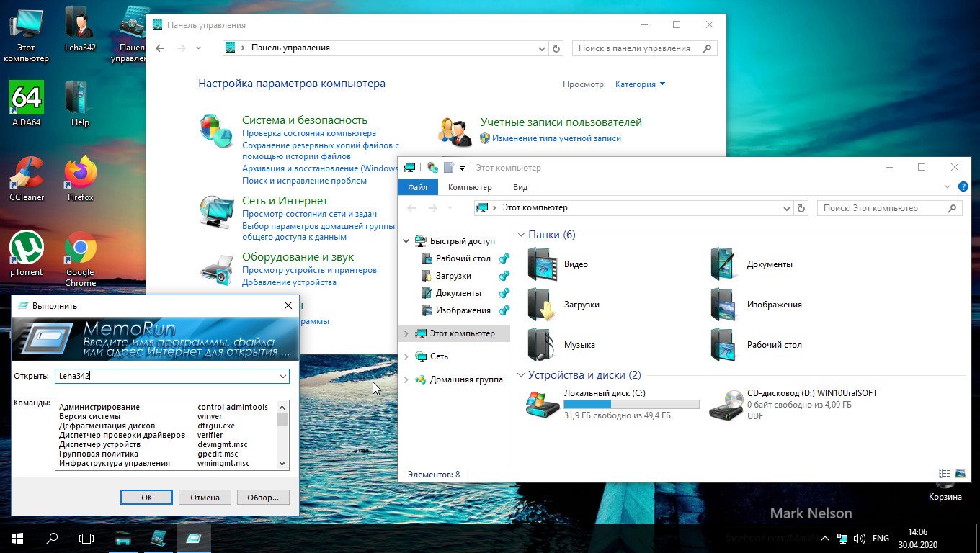This screenshot has height=553, width=980.
Task: Expand the Explorer ribbon chevron
Action: click(948, 186)
